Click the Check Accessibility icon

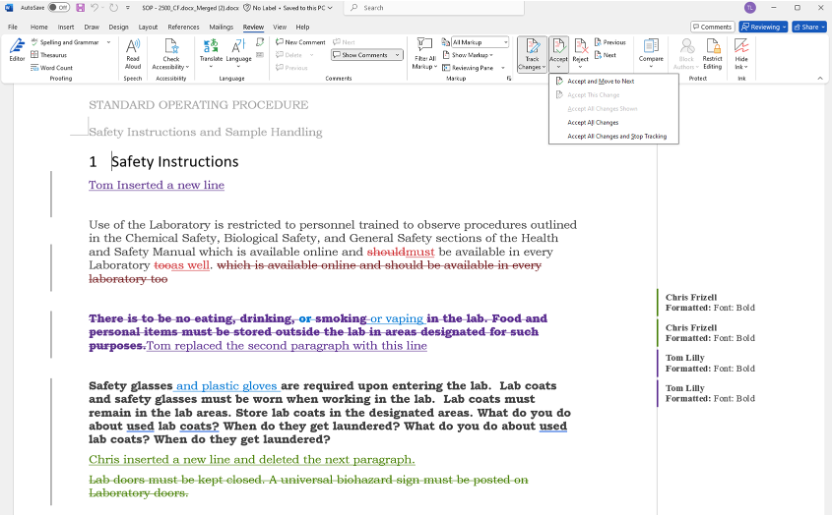click(x=171, y=46)
